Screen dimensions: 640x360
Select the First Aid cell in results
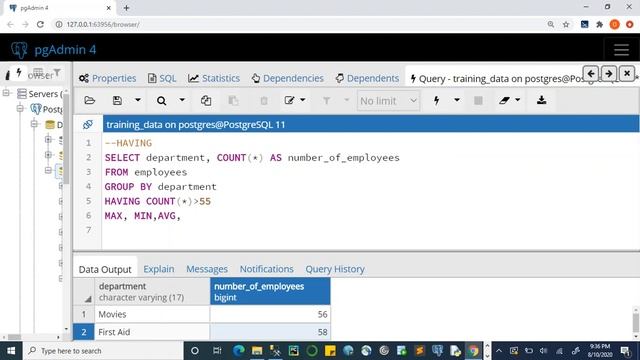pyautogui.click(x=152, y=332)
